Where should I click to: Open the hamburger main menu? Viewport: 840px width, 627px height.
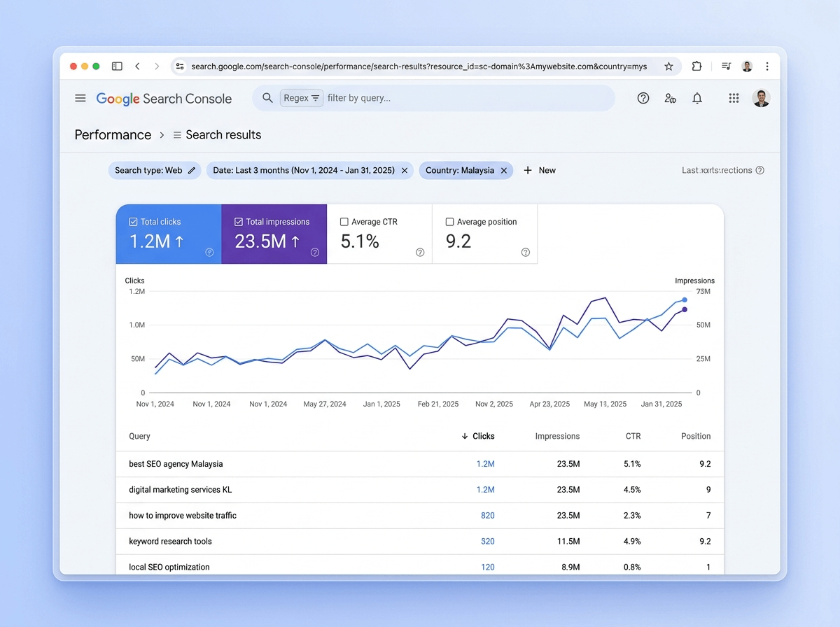(80, 98)
